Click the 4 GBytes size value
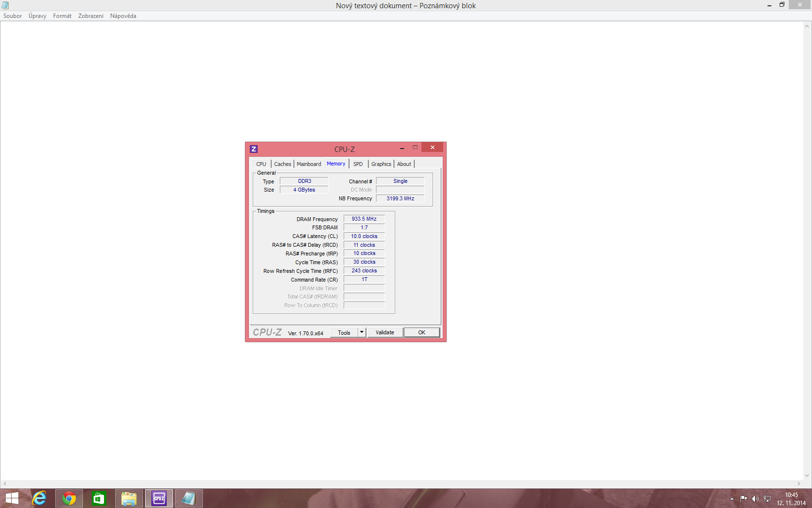 pos(304,190)
